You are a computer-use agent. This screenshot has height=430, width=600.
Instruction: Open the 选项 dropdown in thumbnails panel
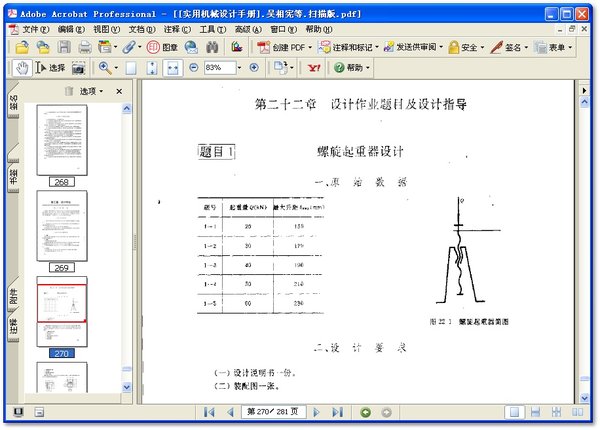(91, 91)
